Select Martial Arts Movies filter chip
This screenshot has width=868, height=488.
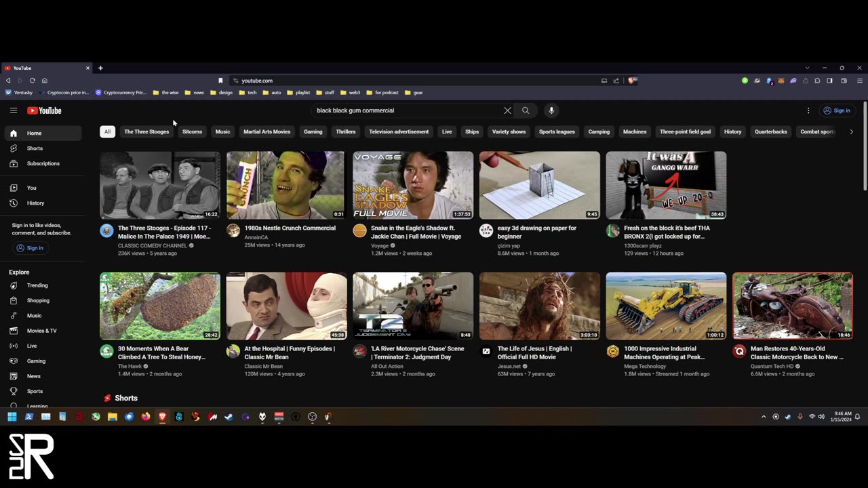(267, 131)
